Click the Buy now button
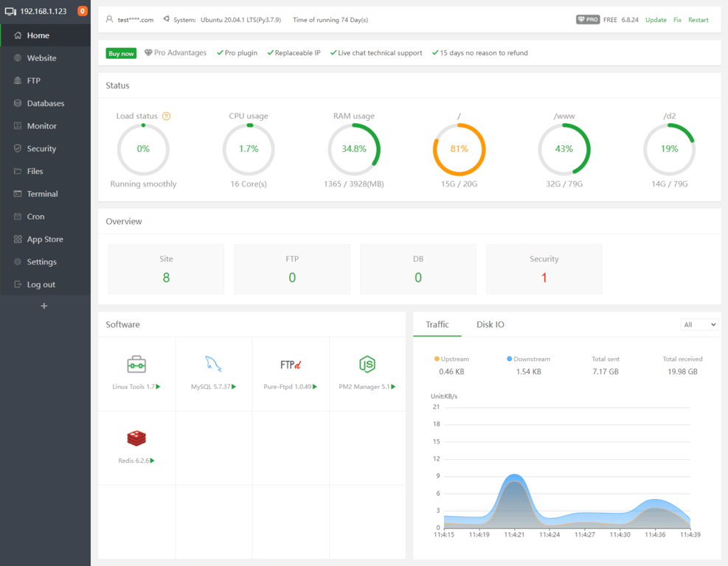The width and height of the screenshot is (728, 566). [x=120, y=52]
